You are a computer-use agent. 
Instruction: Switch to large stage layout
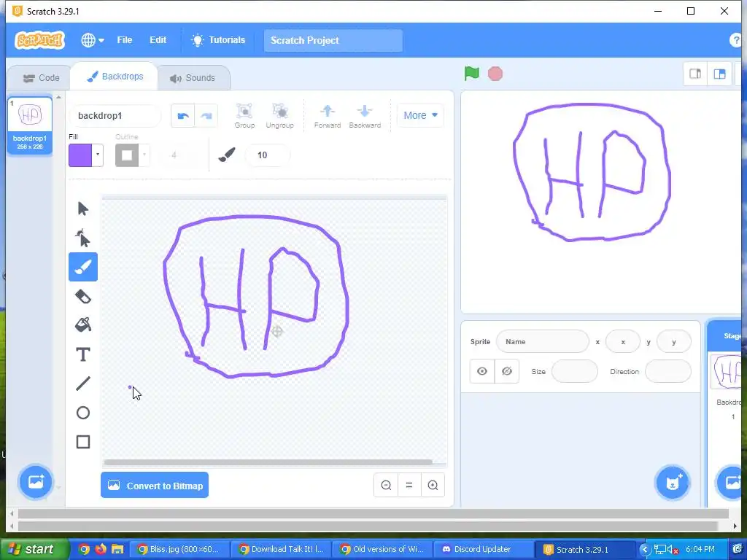click(x=719, y=74)
